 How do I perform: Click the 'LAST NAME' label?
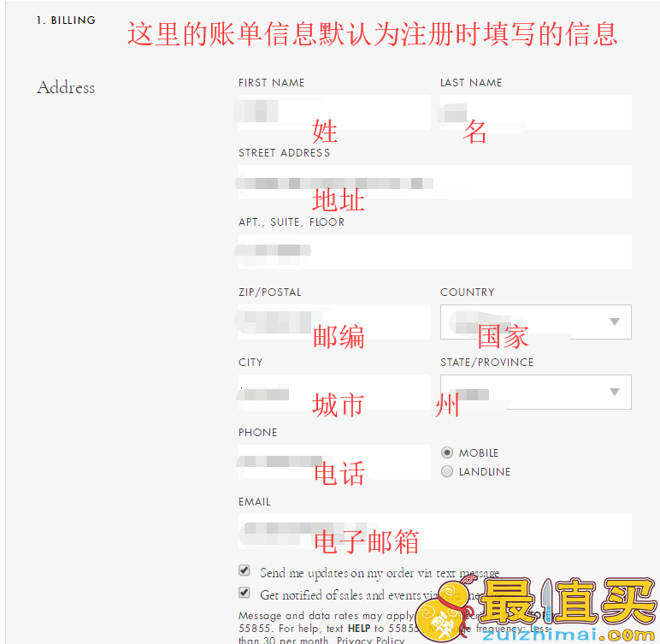[471, 83]
